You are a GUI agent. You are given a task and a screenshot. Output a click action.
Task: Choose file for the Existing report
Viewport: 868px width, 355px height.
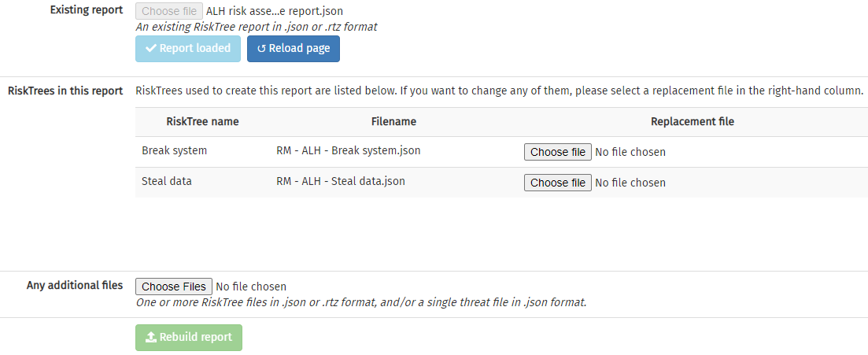(168, 12)
